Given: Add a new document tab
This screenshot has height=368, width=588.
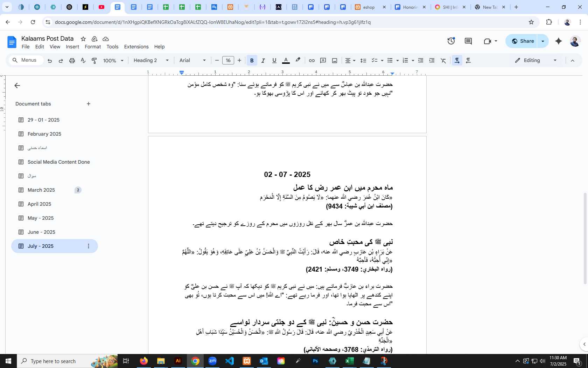Looking at the screenshot, I should pyautogui.click(x=89, y=104).
